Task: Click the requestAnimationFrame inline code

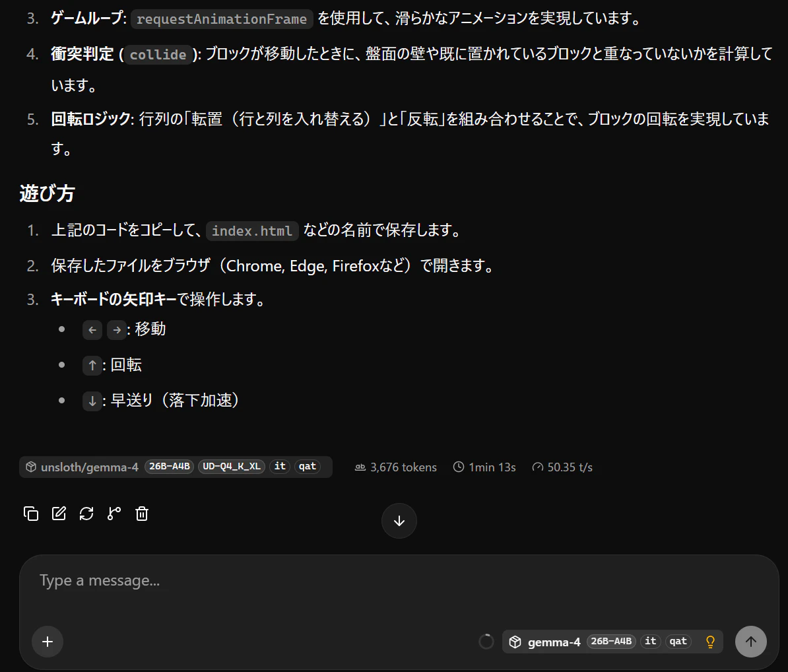Action: click(x=222, y=19)
